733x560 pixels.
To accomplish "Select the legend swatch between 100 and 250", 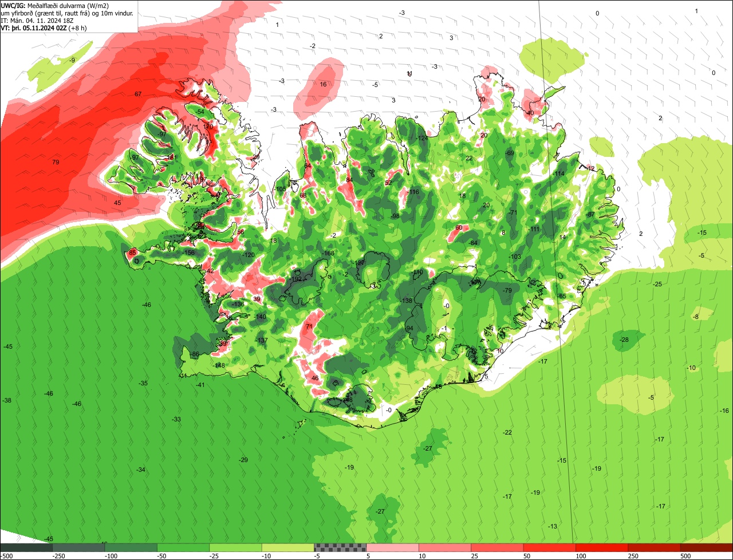I will pyautogui.click(x=602, y=547).
